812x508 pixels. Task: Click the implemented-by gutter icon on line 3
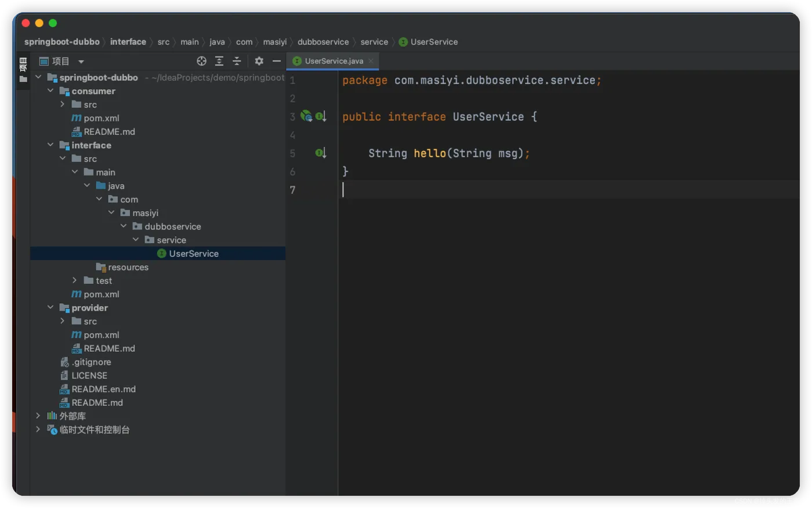[x=321, y=116]
